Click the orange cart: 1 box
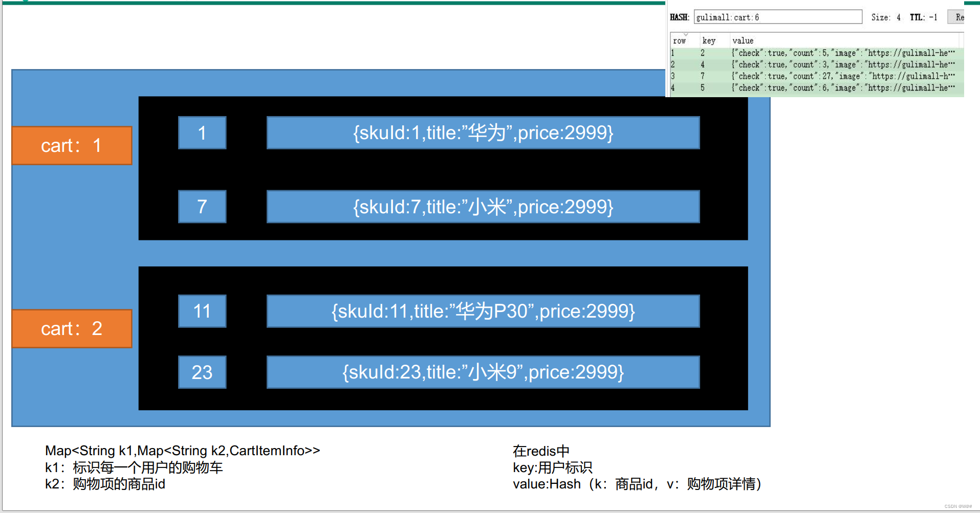Viewport: 980px width, 513px height. coord(72,146)
